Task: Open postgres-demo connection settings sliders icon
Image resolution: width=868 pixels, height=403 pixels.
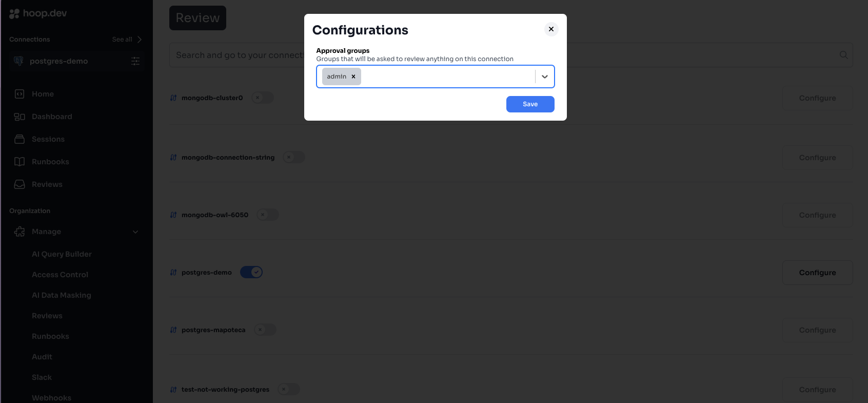Action: coord(135,61)
